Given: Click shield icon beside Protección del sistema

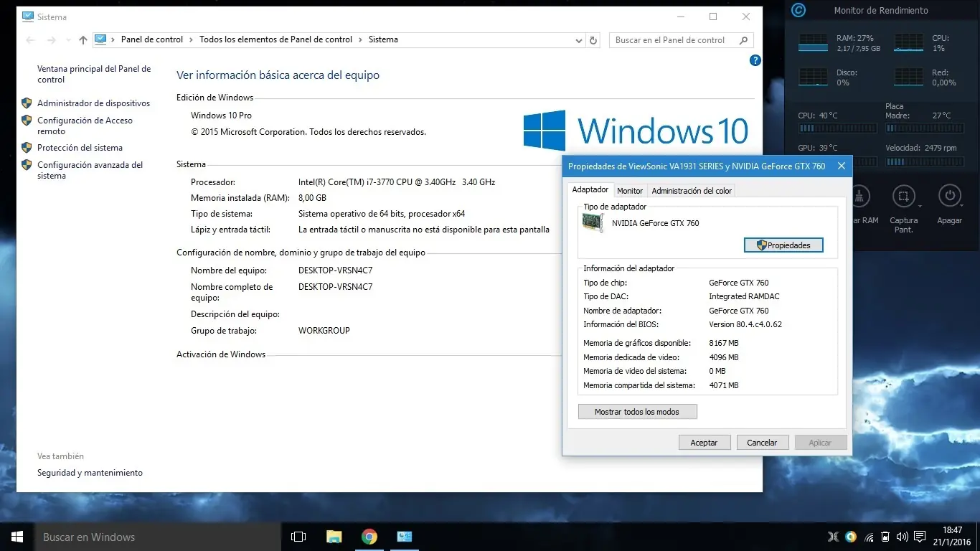Looking at the screenshot, I should tap(27, 148).
